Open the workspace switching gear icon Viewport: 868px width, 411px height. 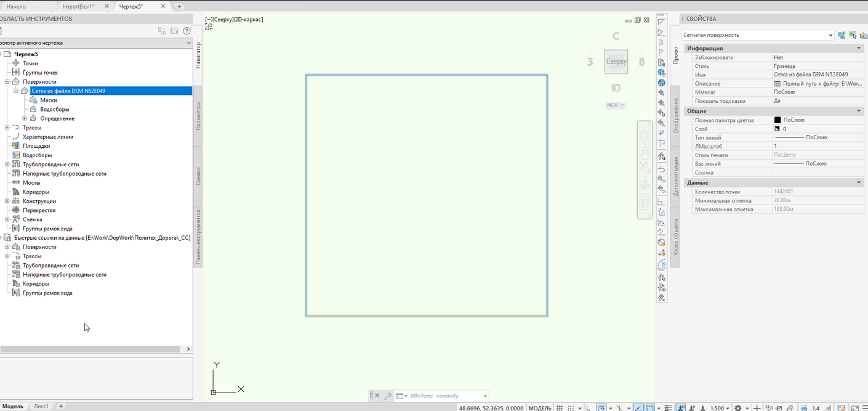click(x=739, y=408)
